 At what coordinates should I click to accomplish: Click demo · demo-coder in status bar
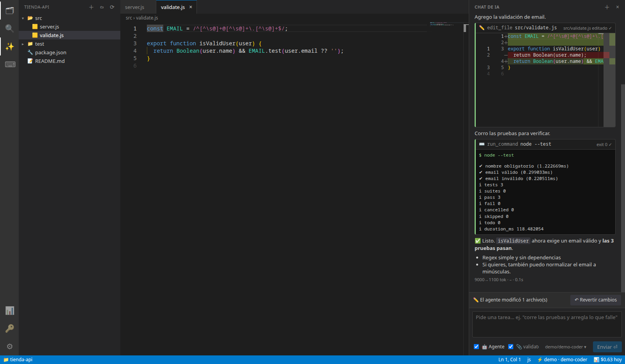[562, 360]
